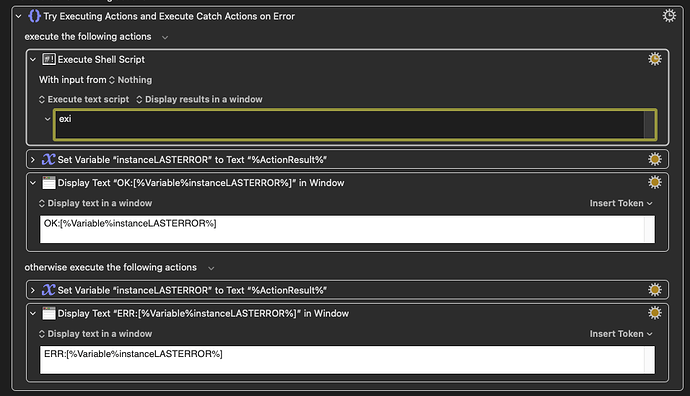Open the 'execute the following actions' chevron menu
The width and height of the screenshot is (690, 396).
pos(165,37)
